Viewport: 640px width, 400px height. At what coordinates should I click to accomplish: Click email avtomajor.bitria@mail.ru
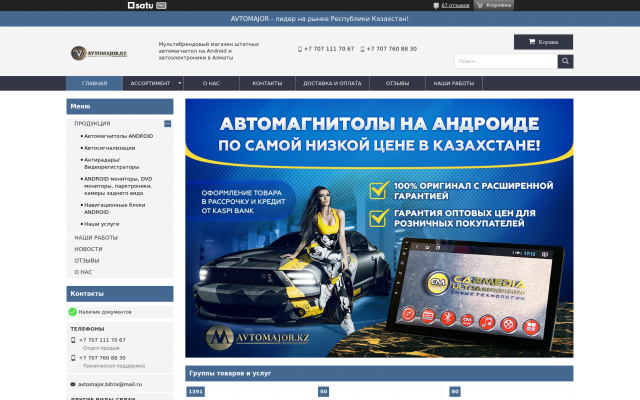pos(110,384)
